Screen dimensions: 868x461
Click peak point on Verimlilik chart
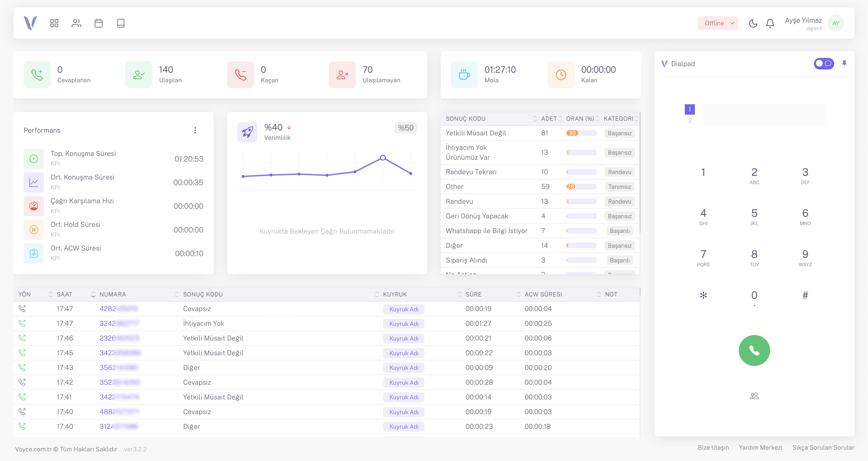[383, 158]
